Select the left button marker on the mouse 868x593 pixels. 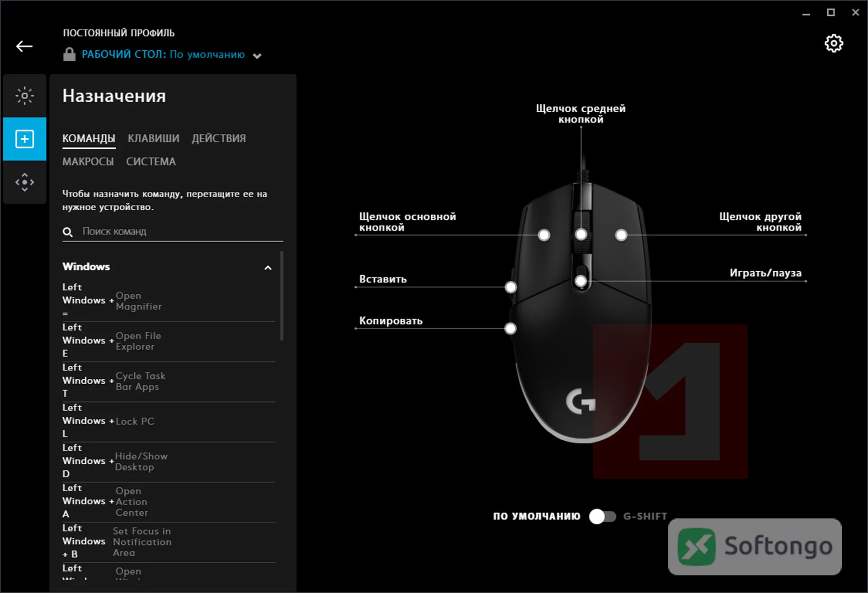544,235
